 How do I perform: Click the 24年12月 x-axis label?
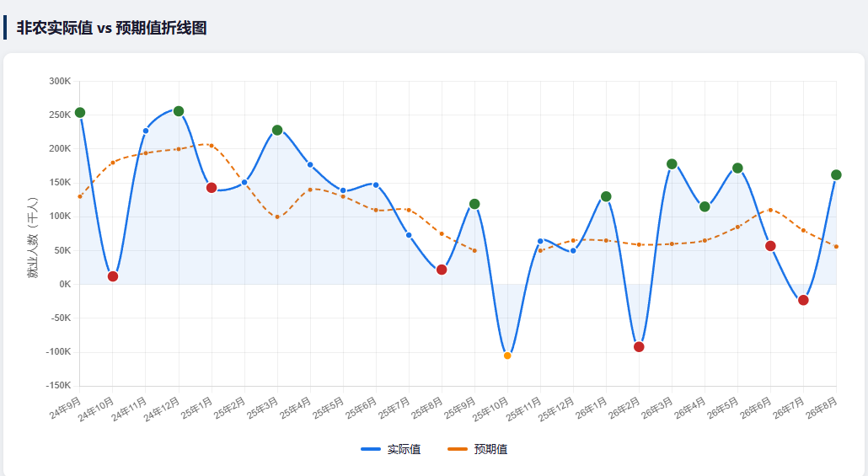pyautogui.click(x=162, y=409)
